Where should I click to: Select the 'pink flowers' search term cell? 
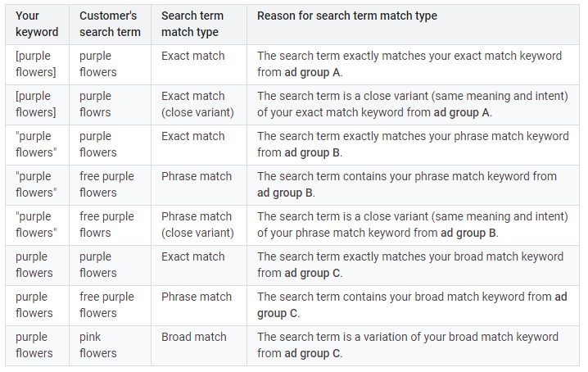click(x=98, y=345)
